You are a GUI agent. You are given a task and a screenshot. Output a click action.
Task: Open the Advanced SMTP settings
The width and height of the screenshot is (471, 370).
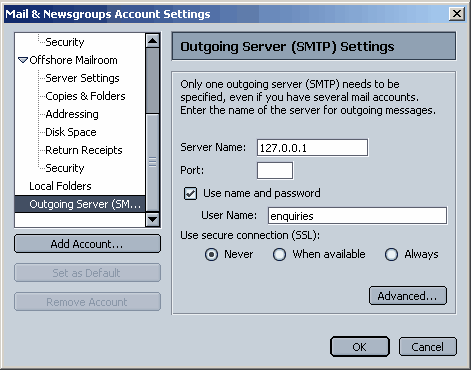click(x=408, y=296)
